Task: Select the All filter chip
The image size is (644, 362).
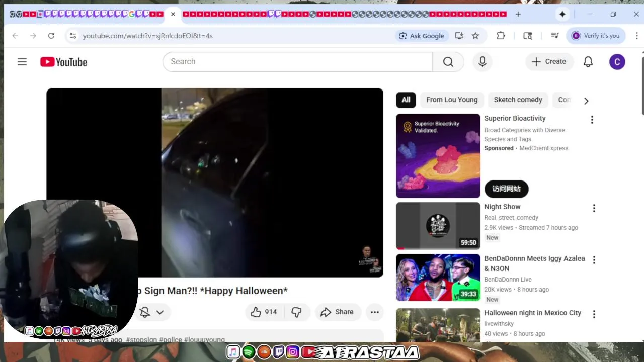Action: [x=406, y=100]
